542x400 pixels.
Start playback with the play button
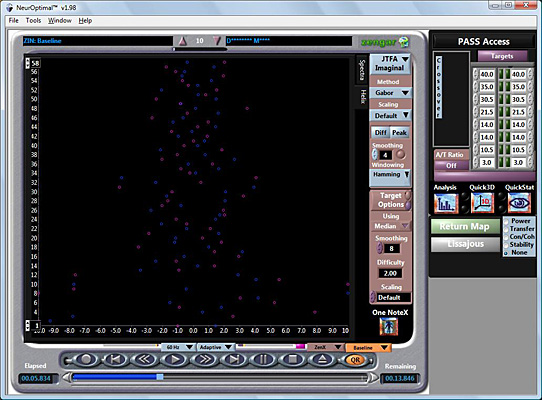point(175,360)
